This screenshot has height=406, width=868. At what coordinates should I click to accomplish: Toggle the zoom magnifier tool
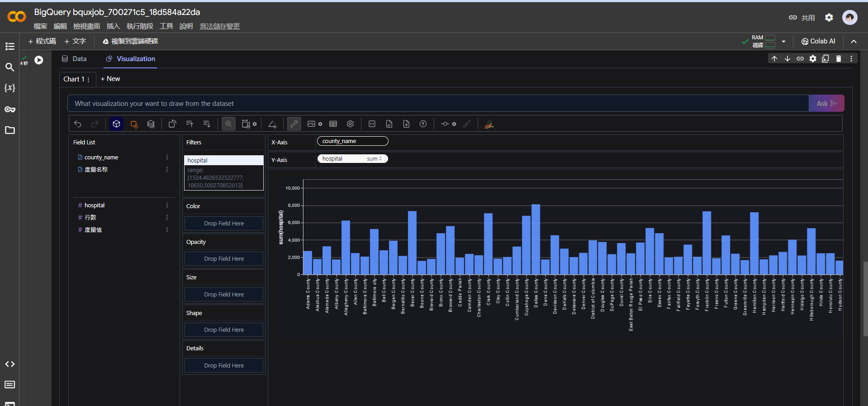coord(228,124)
